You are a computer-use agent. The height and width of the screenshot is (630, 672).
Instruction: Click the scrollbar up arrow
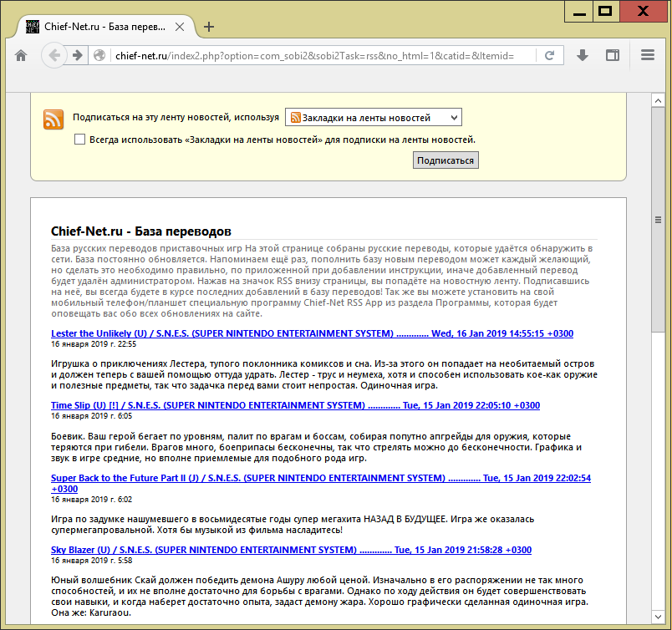click(x=659, y=101)
